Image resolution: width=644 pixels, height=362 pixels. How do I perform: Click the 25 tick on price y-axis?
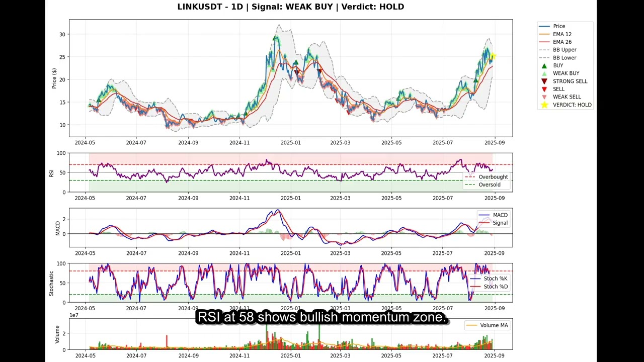coord(61,57)
